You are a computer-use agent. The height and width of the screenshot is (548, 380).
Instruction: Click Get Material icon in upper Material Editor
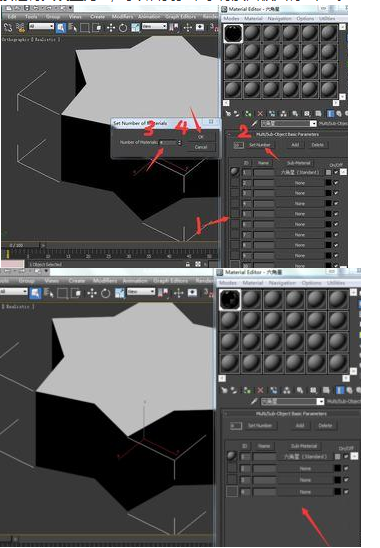tap(228, 114)
